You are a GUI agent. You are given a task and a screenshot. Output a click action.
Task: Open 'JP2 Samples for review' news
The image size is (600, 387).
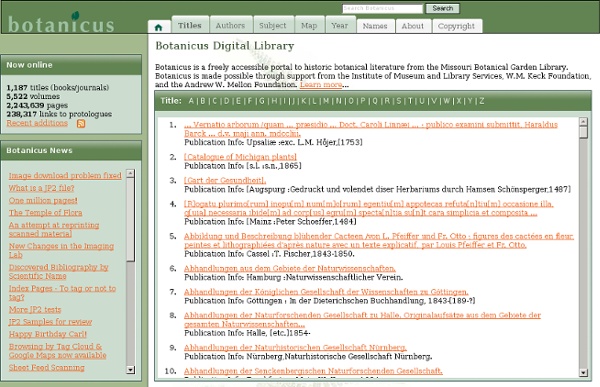[x=50, y=322]
